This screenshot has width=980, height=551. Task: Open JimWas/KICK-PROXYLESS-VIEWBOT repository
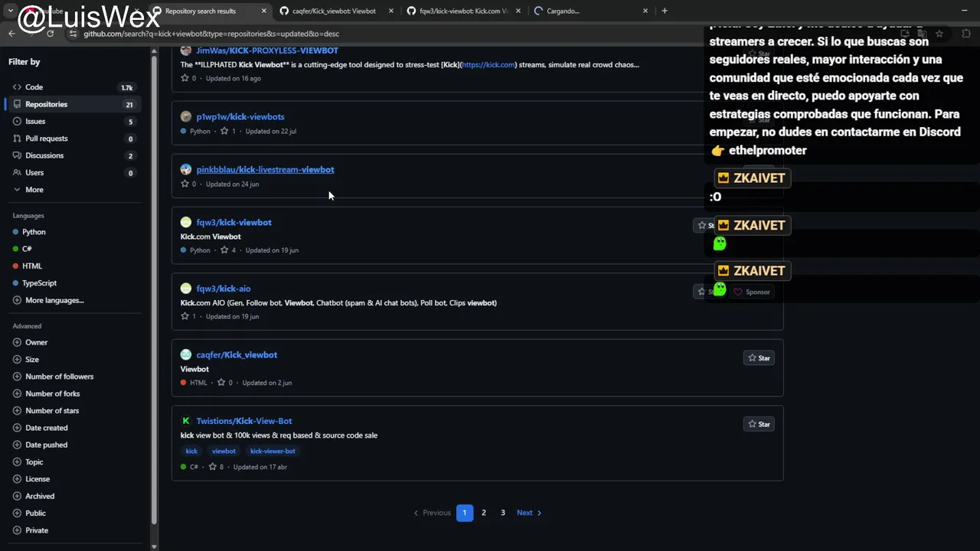tap(267, 51)
